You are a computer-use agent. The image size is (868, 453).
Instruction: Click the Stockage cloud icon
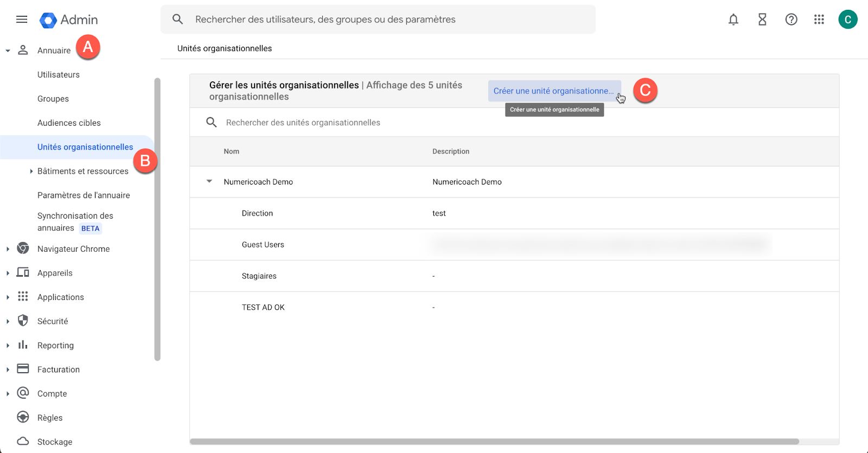click(x=23, y=441)
